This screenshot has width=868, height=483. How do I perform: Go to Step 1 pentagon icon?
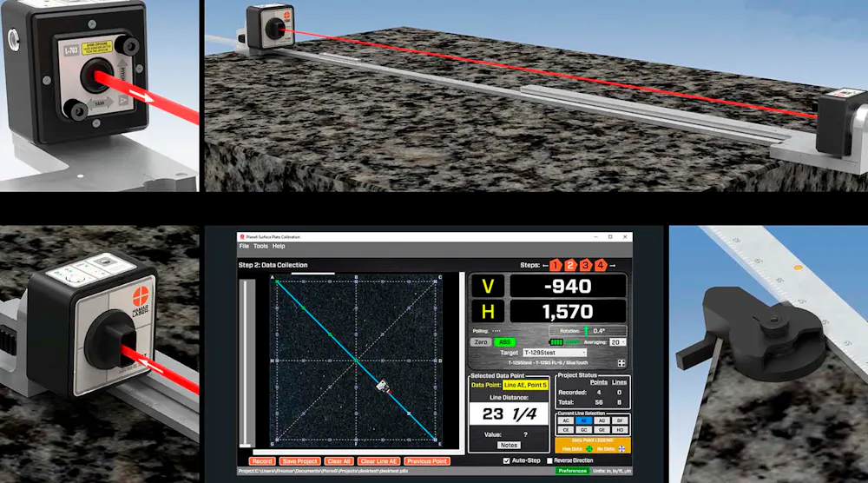tap(556, 265)
